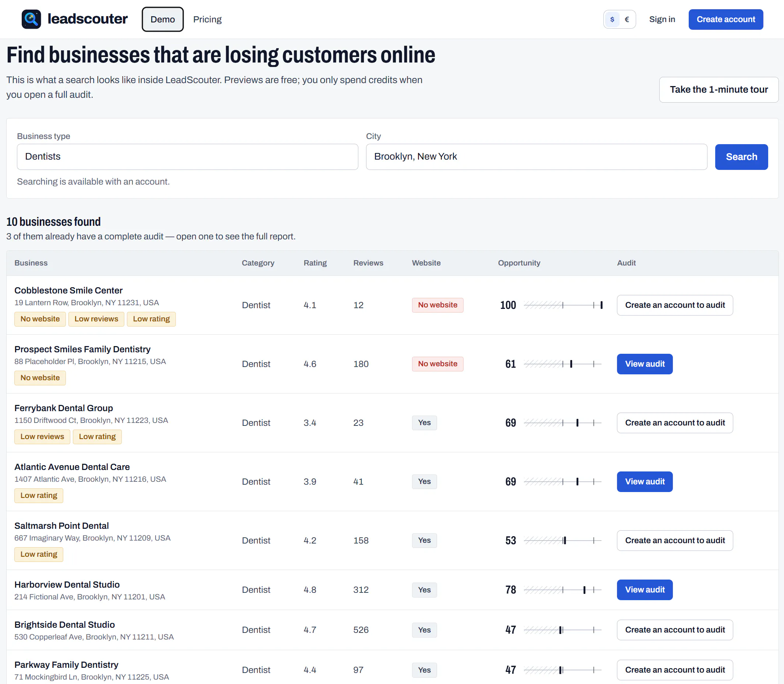This screenshot has height=684, width=784.
Task: Click the Sign in link
Action: (662, 19)
